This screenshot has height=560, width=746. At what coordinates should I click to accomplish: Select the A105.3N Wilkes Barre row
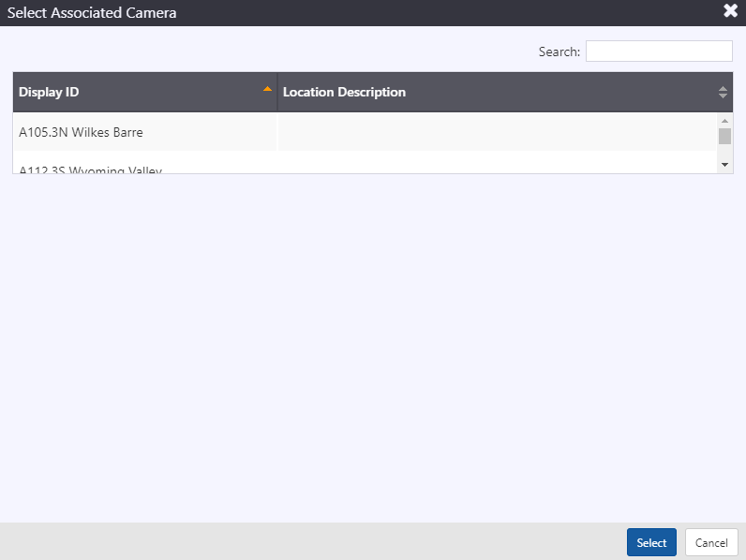[365, 132]
